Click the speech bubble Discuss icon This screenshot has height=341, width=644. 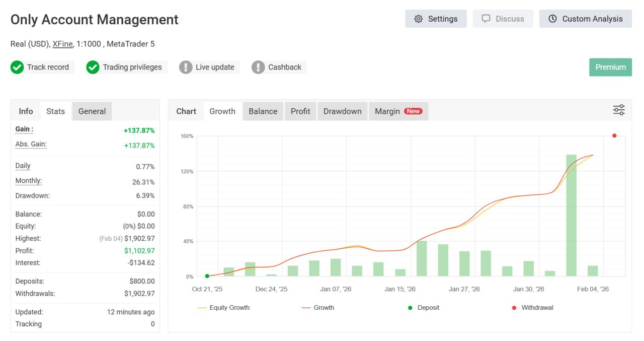pyautogui.click(x=486, y=19)
